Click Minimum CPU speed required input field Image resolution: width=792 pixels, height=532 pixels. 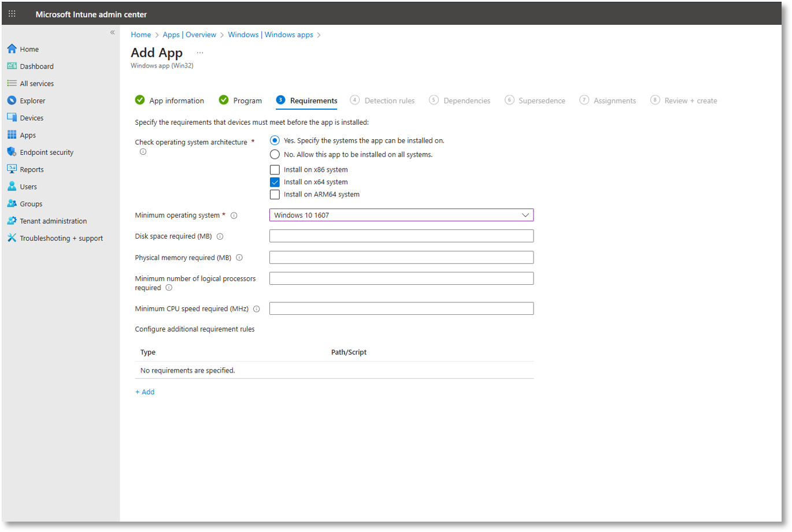tap(401, 308)
